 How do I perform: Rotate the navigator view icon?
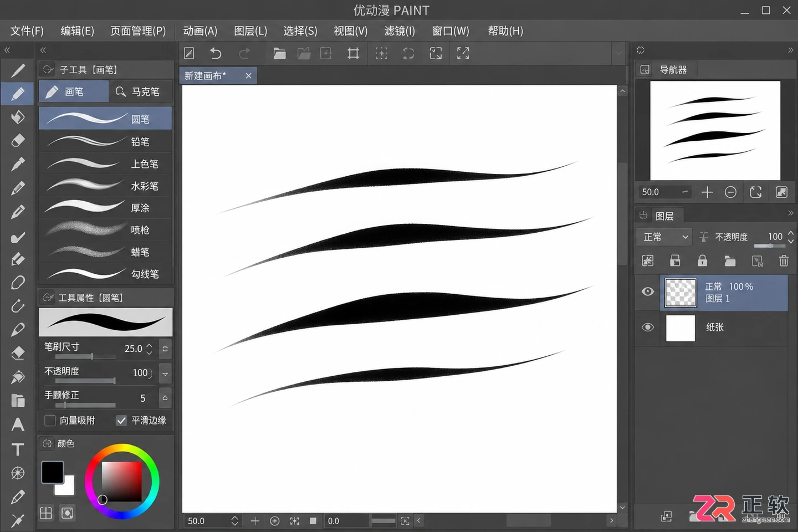(756, 192)
